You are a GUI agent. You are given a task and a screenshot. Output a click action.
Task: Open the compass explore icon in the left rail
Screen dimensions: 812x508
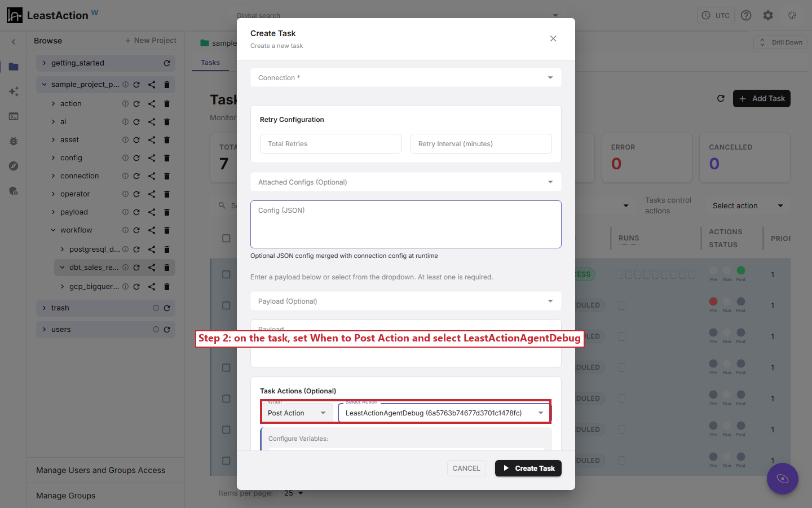(x=14, y=166)
